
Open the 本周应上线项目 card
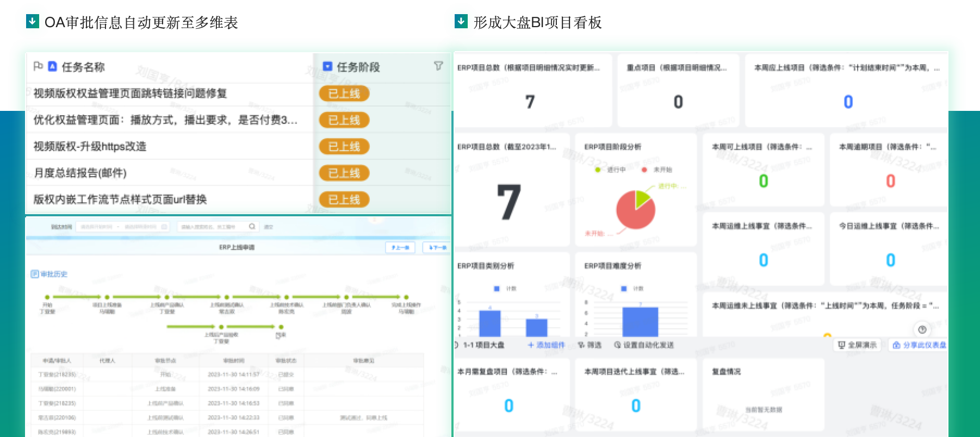[x=846, y=90]
